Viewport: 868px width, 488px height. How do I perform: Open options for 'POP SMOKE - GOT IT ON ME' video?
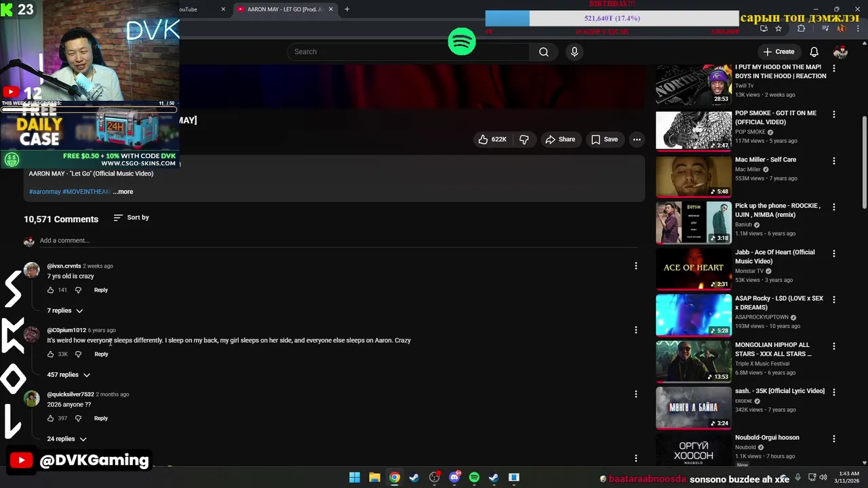[833, 115]
